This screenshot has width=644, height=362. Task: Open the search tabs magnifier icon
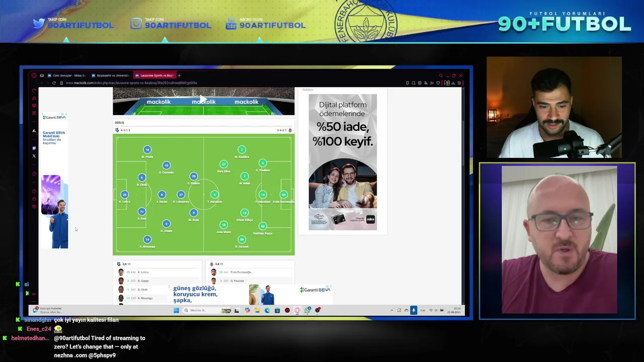[x=441, y=75]
